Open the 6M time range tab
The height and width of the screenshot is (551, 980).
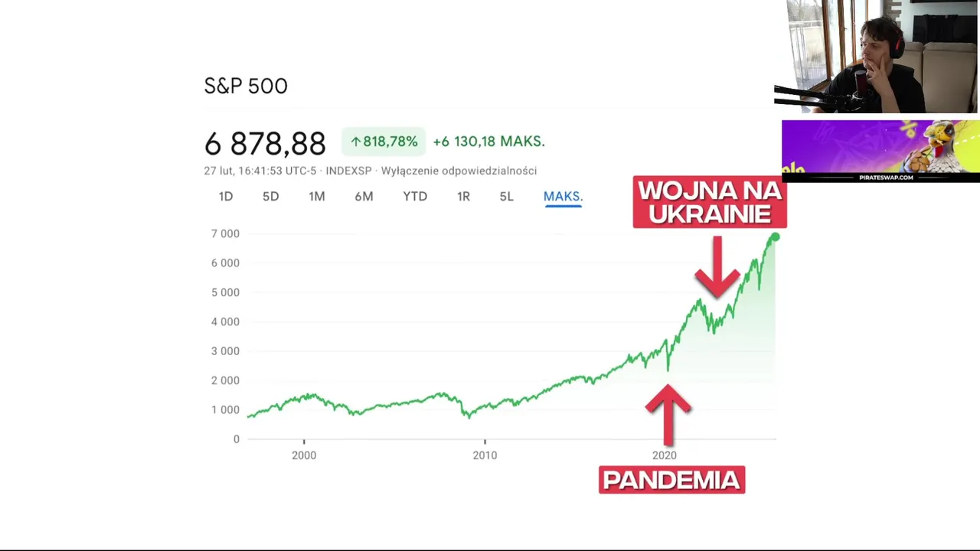pos(364,197)
